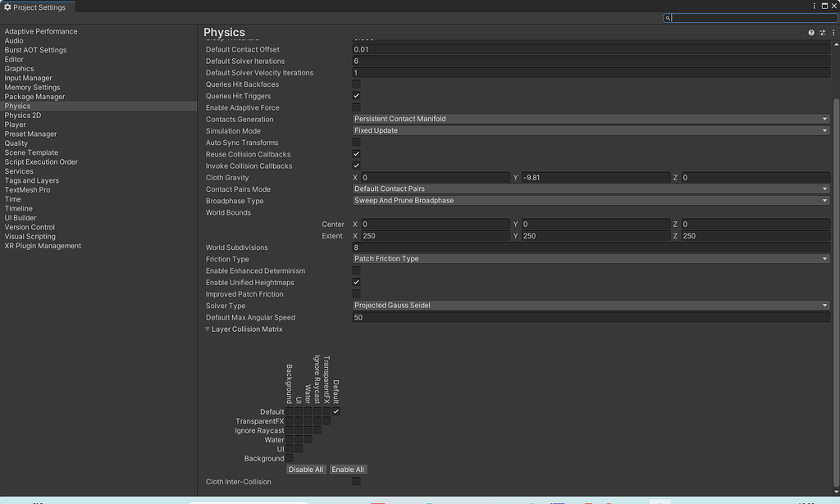840x504 pixels.
Task: Open the Friction Type dropdown
Action: (x=591, y=258)
